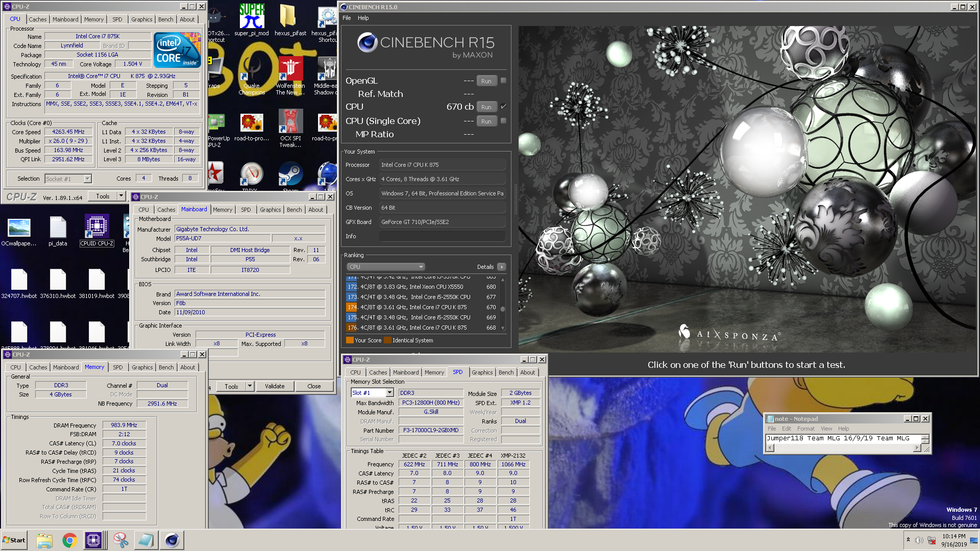This screenshot has height=551, width=980.
Task: Open OCX SPI Tweak shortcut icon
Action: tap(290, 129)
